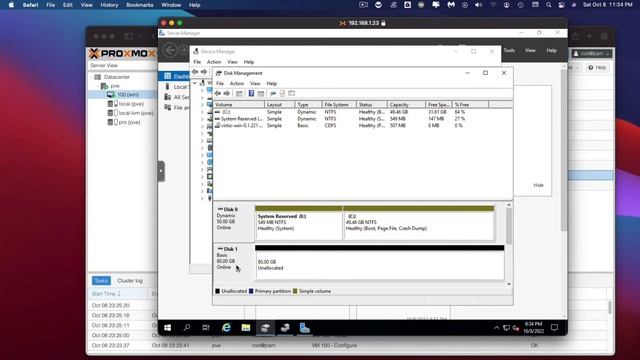Open Disk Management Help menu
Image resolution: width=640 pixels, height=360 pixels.
coord(272,83)
